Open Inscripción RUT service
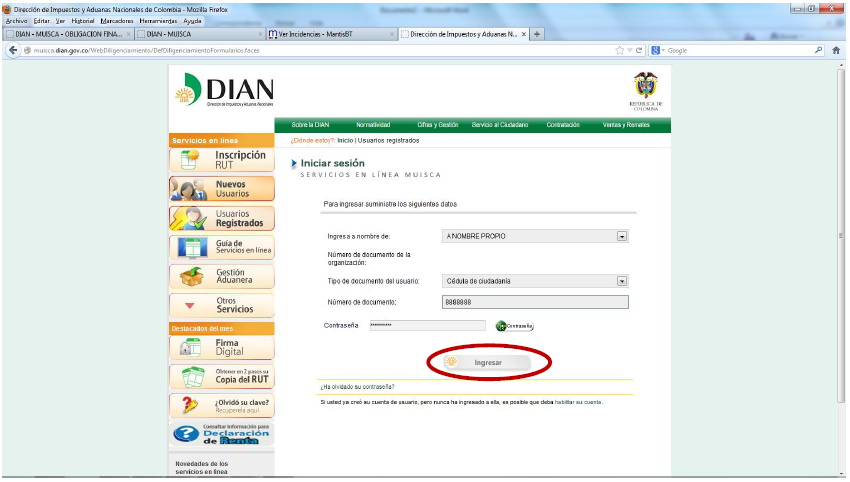The height and width of the screenshot is (482, 850). 222,160
